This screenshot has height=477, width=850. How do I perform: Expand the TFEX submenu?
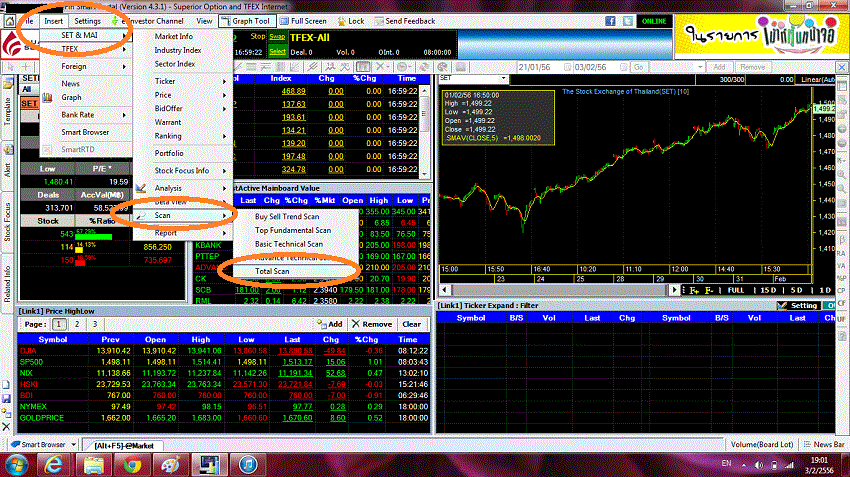click(86, 49)
